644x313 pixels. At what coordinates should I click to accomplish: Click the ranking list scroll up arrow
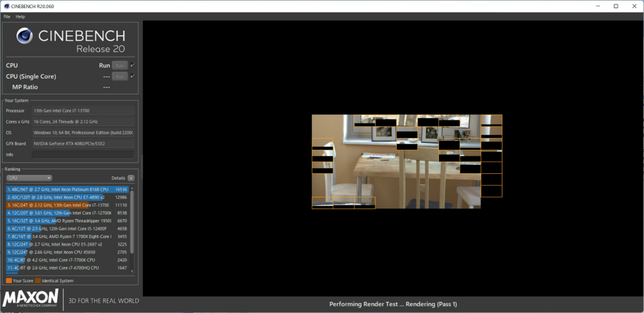click(132, 188)
